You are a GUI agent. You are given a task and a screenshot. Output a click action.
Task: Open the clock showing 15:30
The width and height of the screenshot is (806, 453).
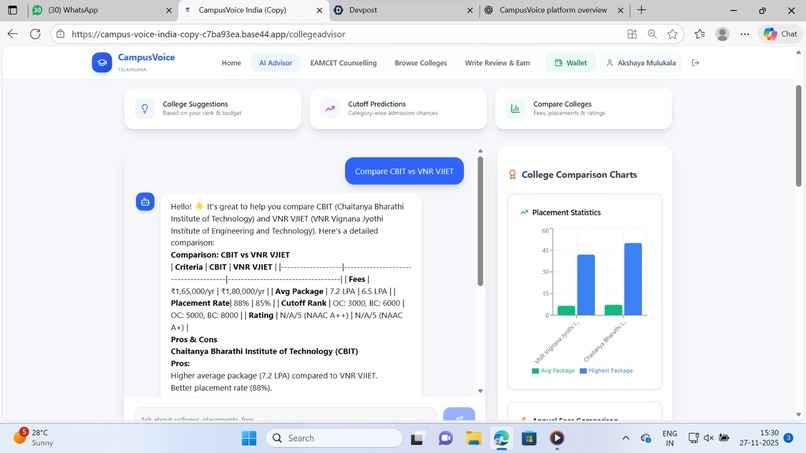(759, 438)
